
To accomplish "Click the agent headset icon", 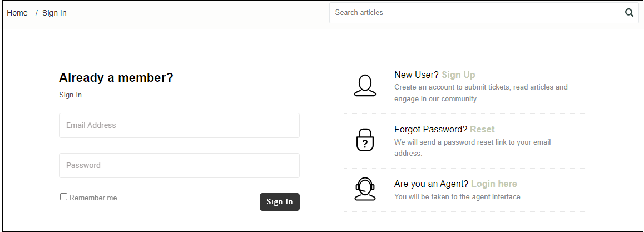I will [x=365, y=189].
